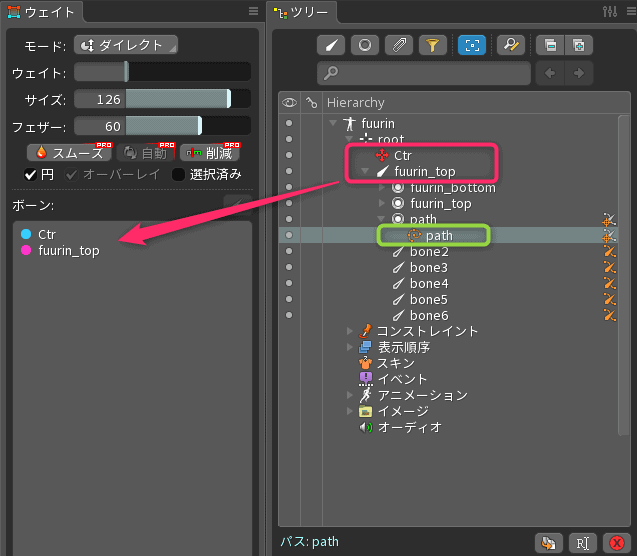Enable the 選択済み checkbox
This screenshot has height=556, width=637.
[x=179, y=174]
